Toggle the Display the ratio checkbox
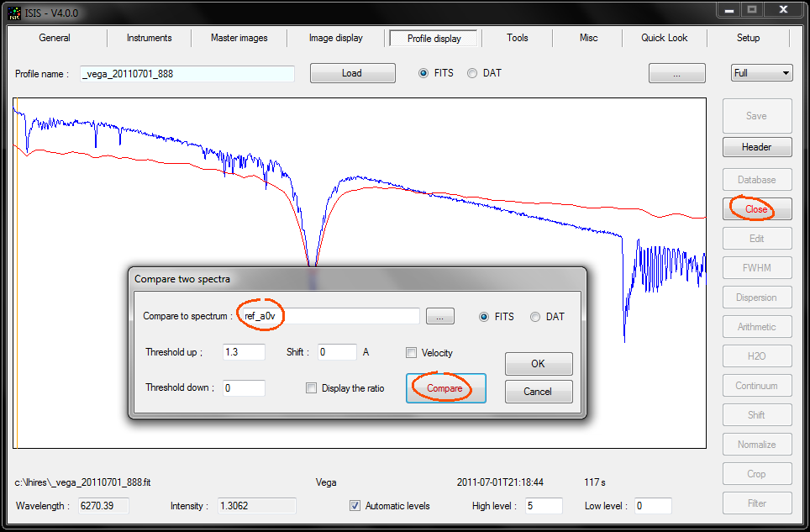810x532 pixels. (312, 388)
